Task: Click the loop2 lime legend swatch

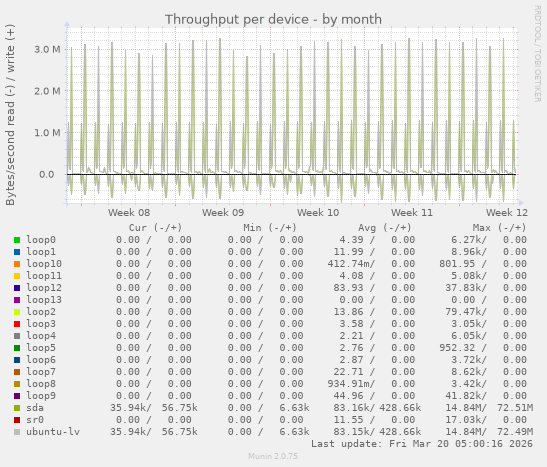Action: tap(17, 312)
